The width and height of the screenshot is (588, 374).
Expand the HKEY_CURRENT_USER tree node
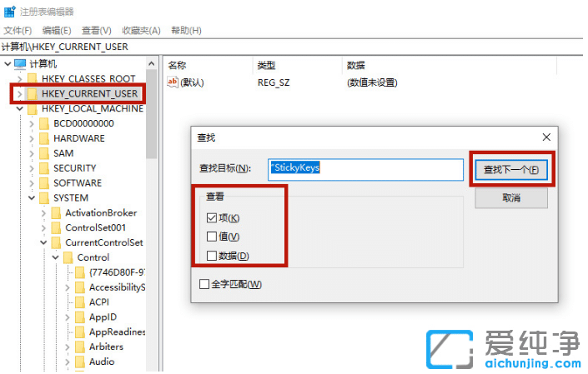pos(19,93)
